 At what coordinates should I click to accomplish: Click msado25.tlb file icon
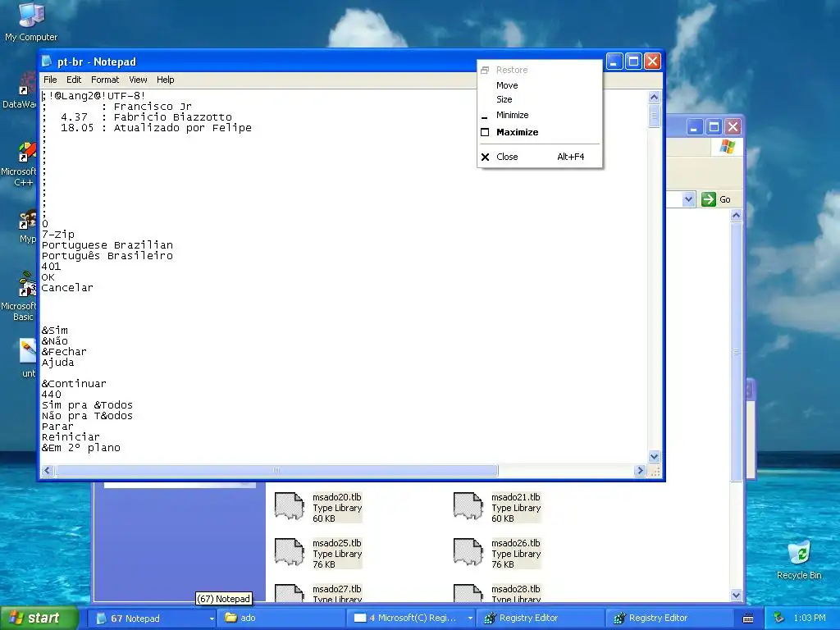pos(290,552)
